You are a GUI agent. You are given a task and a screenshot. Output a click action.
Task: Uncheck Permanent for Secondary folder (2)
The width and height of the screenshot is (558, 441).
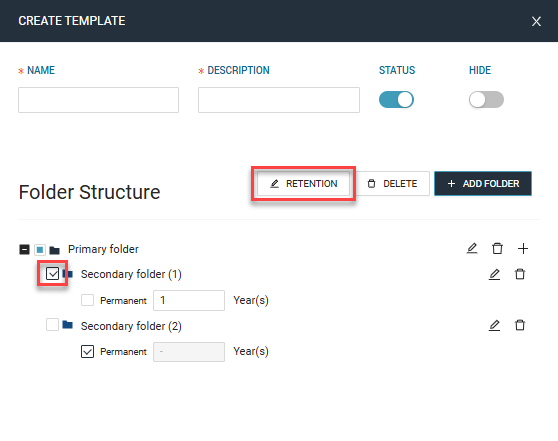coord(88,351)
